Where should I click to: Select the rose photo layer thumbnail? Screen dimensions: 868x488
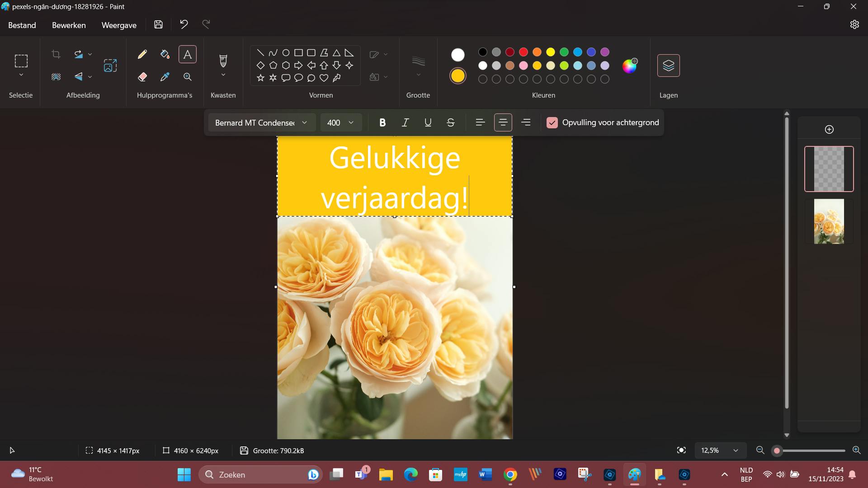[x=829, y=221]
